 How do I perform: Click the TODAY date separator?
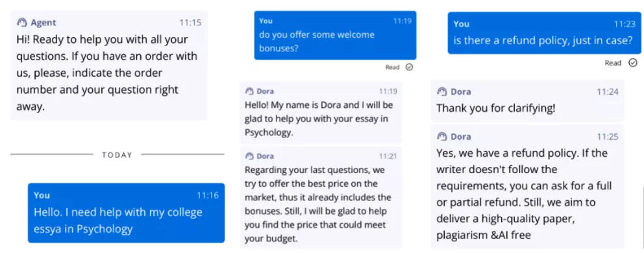(x=118, y=155)
